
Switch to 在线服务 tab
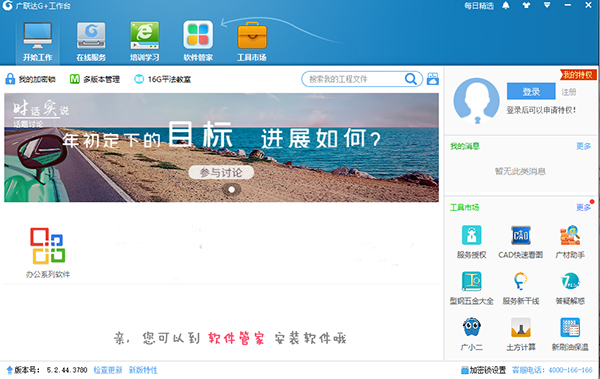coord(91,42)
